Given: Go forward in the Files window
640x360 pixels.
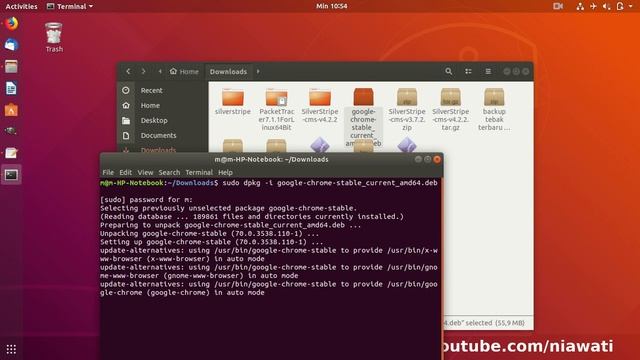Looking at the screenshot, I should [x=143, y=71].
